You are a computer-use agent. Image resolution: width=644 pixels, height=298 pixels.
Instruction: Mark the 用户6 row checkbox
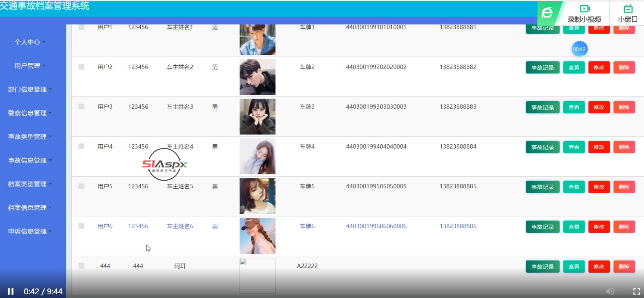[82, 226]
